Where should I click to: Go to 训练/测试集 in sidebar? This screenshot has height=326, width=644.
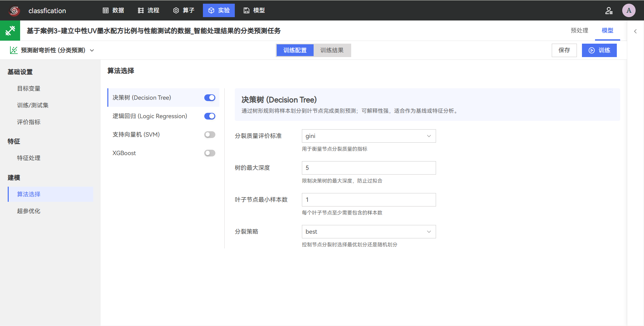tap(33, 105)
